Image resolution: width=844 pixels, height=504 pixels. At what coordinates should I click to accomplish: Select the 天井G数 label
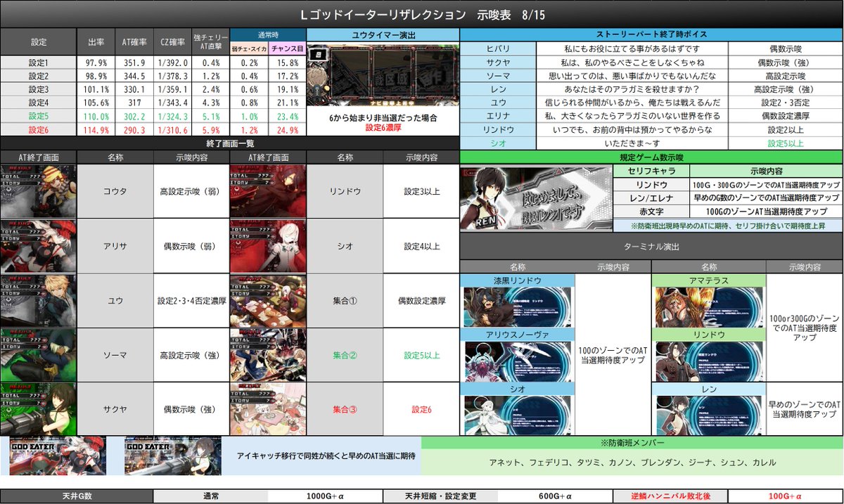(77, 496)
